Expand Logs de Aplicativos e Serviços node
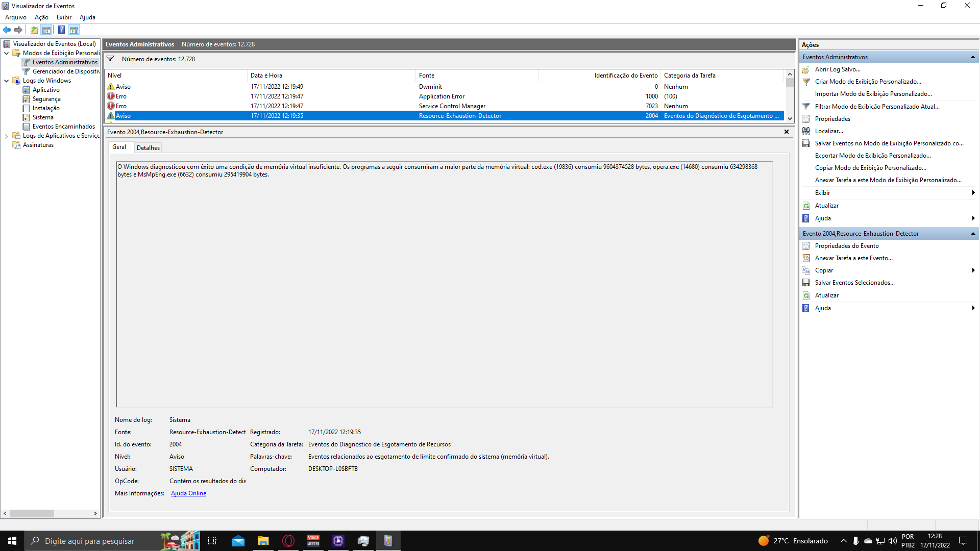The width and height of the screenshot is (980, 551). 6,136
